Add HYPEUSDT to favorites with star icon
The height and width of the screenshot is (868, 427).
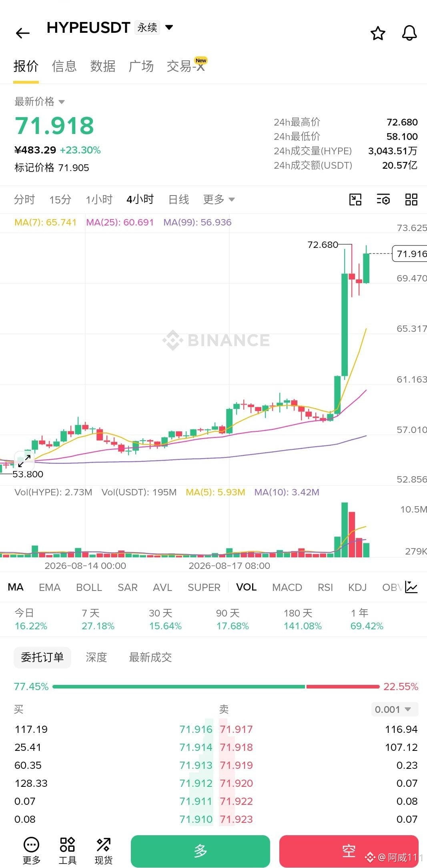378,33
